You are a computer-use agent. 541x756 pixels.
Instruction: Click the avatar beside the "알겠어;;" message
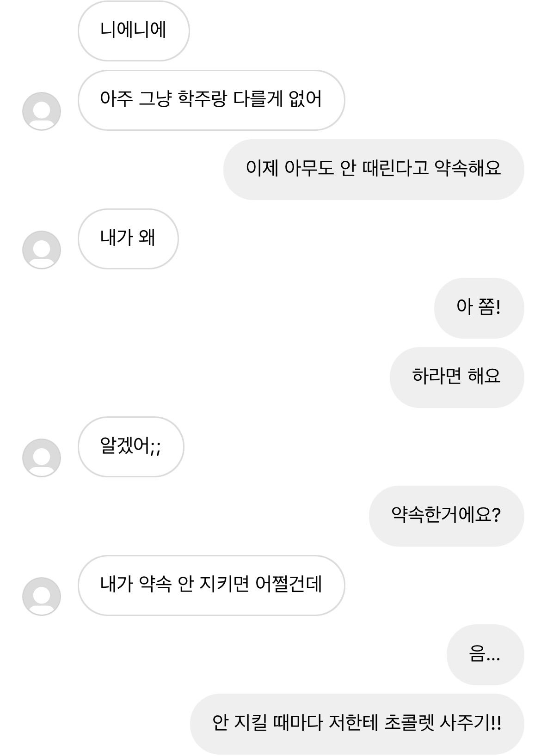(42, 458)
